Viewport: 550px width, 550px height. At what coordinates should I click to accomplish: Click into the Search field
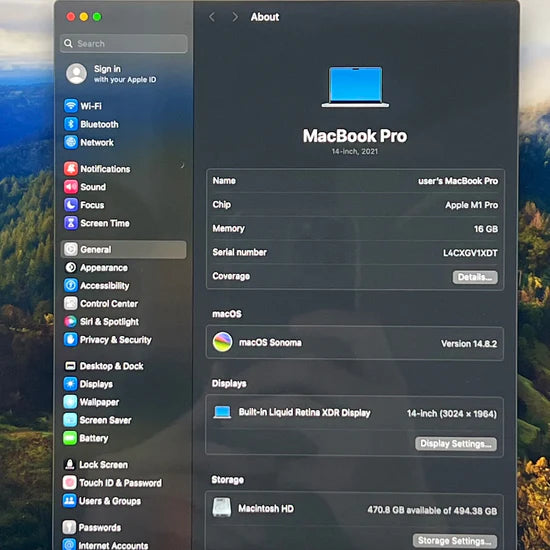coord(124,43)
